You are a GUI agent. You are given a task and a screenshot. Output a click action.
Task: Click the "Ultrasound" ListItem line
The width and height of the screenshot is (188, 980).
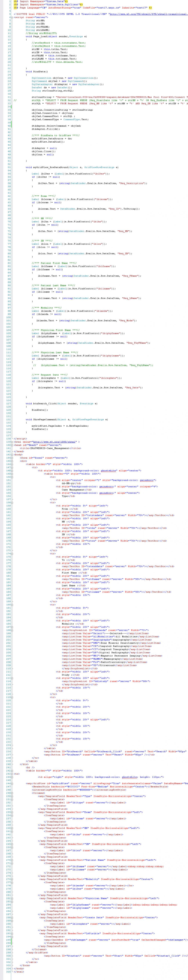99,665
